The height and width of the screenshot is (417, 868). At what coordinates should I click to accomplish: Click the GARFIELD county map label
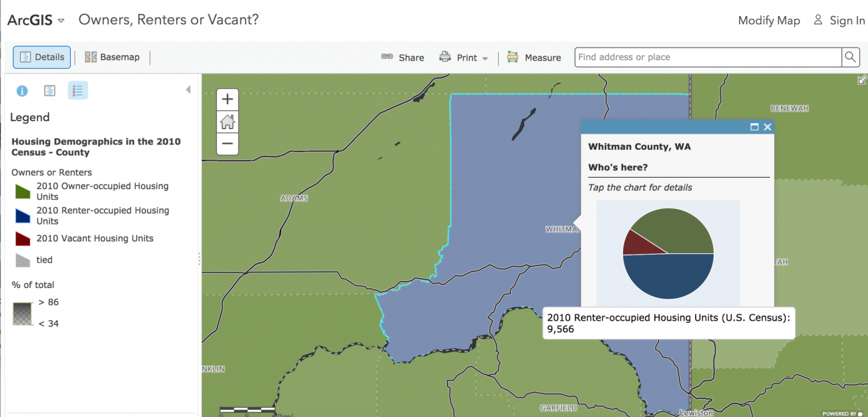click(558, 408)
